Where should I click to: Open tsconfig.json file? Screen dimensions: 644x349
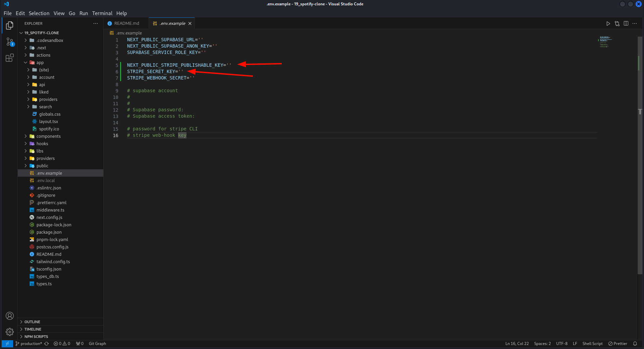(60, 269)
